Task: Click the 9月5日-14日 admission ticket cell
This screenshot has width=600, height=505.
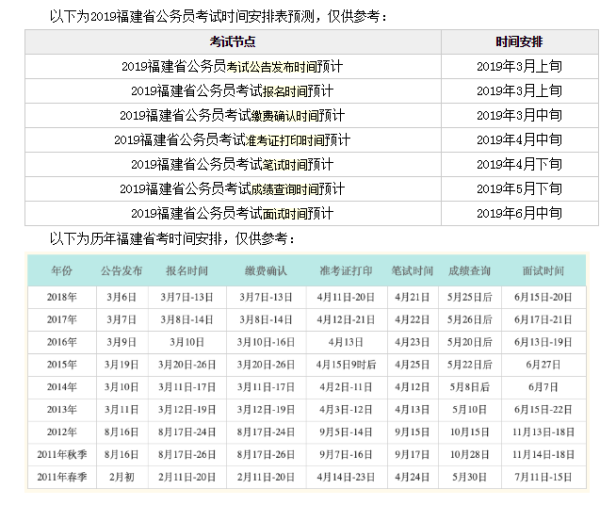Action: (x=346, y=432)
